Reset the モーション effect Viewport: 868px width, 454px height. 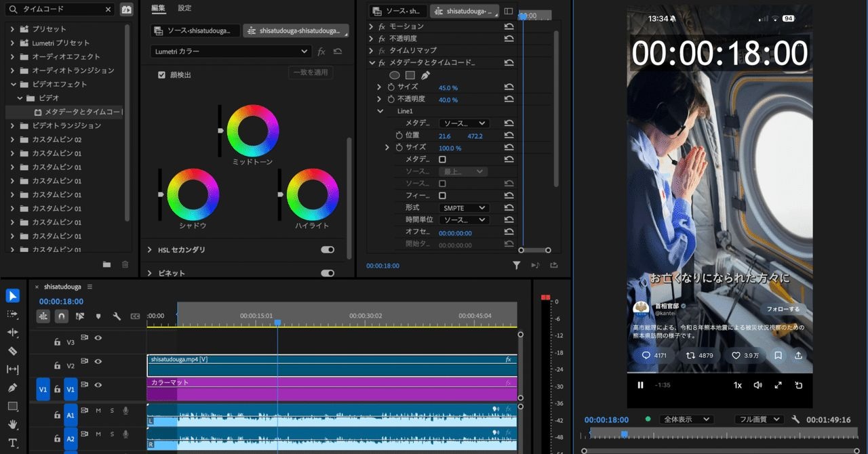tap(509, 26)
